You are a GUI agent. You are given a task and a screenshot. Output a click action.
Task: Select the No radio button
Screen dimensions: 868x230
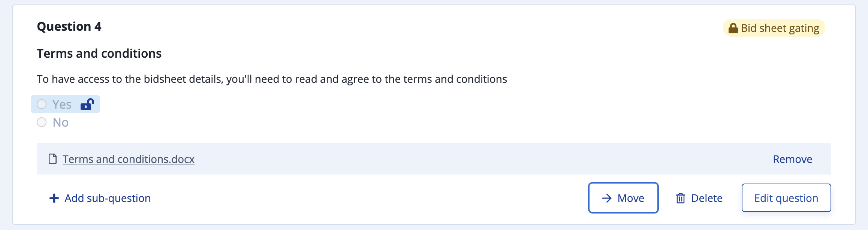tap(42, 122)
